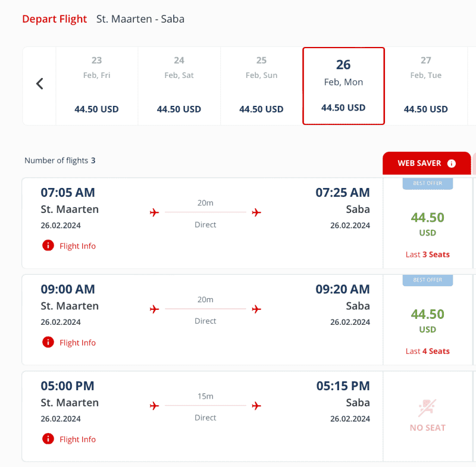Click info icon for 05:00 PM flight
This screenshot has width=476, height=467.
pos(48,439)
